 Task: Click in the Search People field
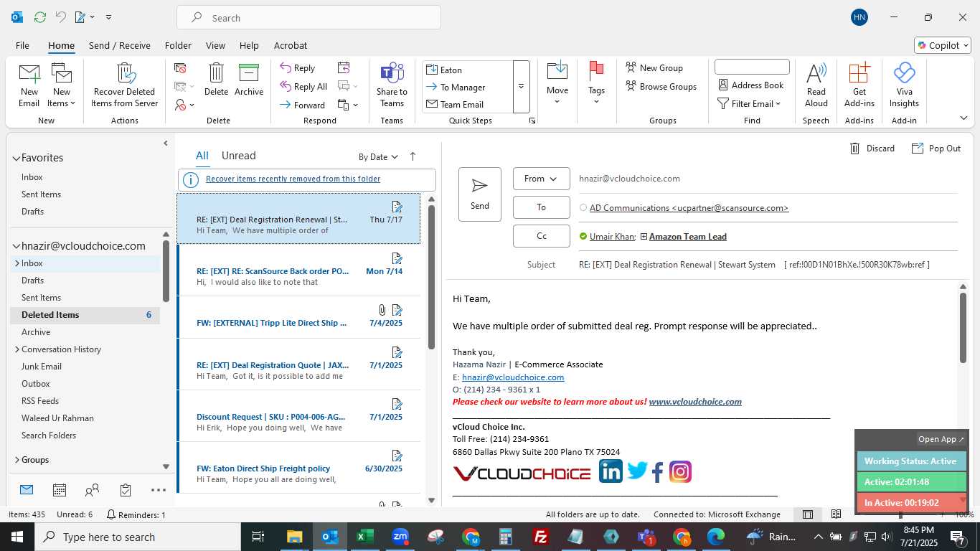coord(752,67)
